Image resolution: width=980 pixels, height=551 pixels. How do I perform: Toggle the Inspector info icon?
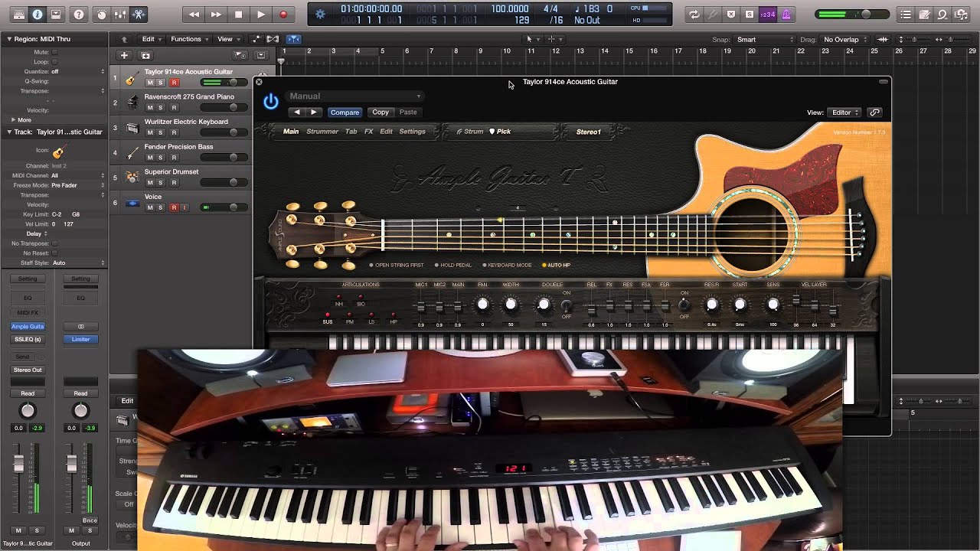coord(37,15)
